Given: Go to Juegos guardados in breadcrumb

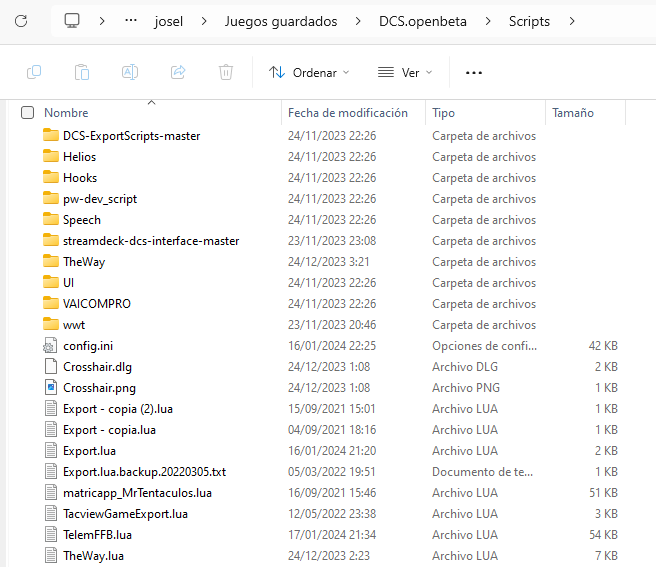Looking at the screenshot, I should 281,21.
